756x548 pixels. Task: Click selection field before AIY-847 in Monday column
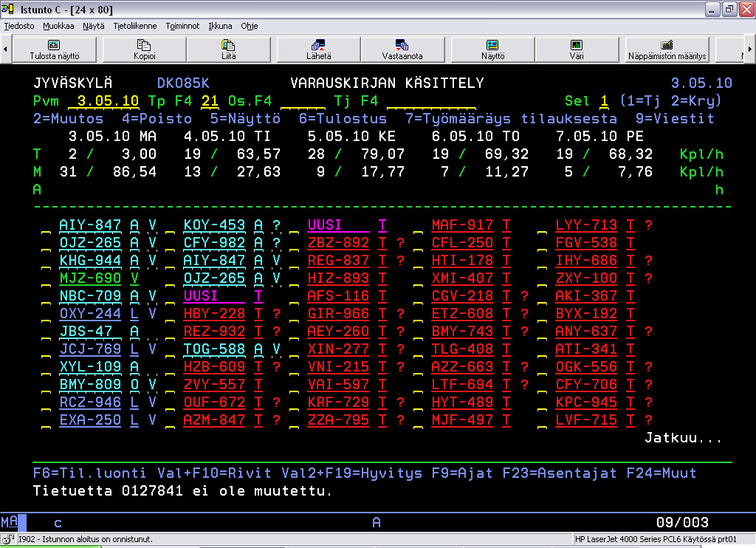(46, 225)
